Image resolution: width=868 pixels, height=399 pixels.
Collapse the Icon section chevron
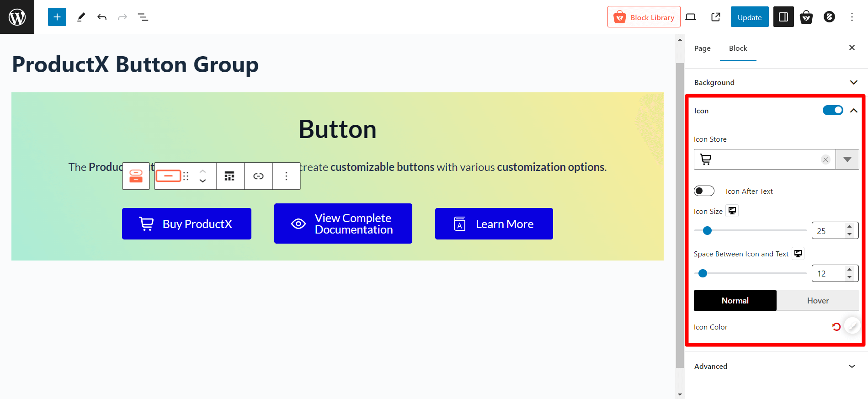(854, 111)
